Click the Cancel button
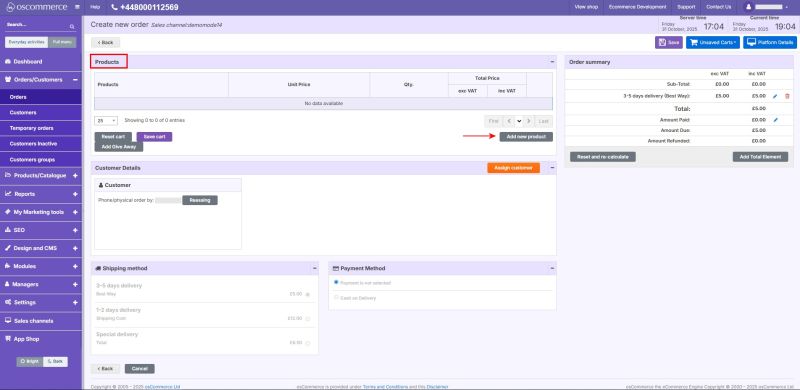Viewport: 800px width, 390px height. coord(139,369)
